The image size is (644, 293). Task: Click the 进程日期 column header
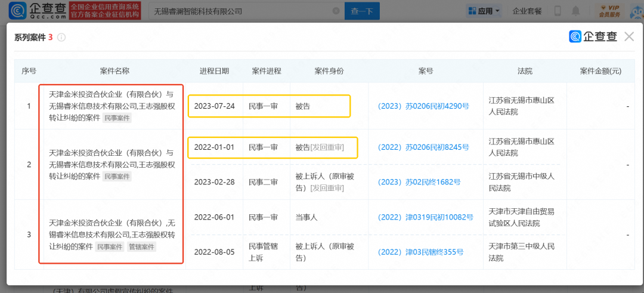[215, 71]
